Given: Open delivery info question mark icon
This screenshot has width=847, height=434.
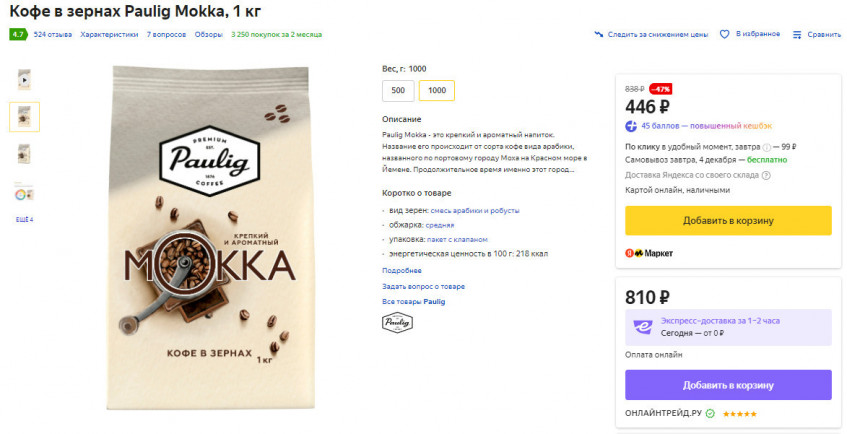Looking at the screenshot, I should click(766, 146).
